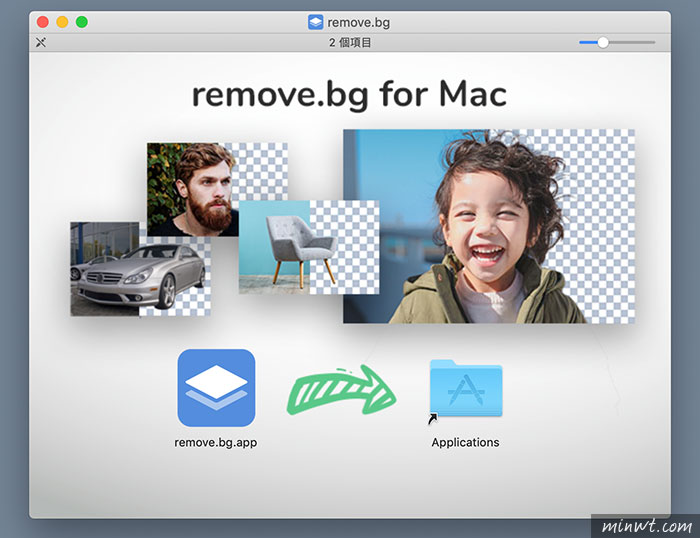Image resolution: width=700 pixels, height=538 pixels.
Task: Click the 2 個項目 status text
Action: tap(350, 42)
